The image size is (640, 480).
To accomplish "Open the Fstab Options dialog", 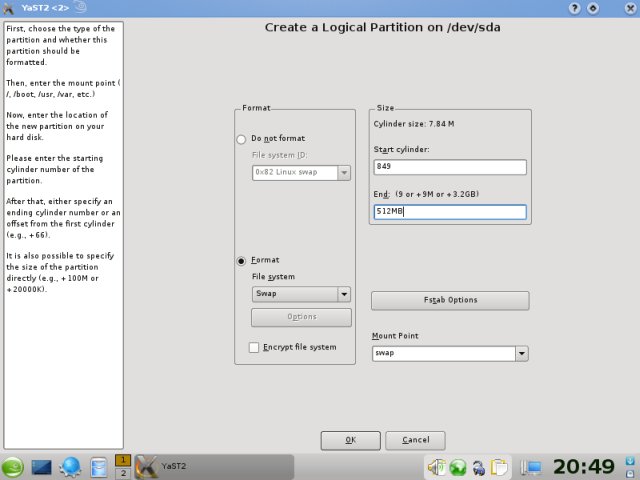I will (449, 300).
